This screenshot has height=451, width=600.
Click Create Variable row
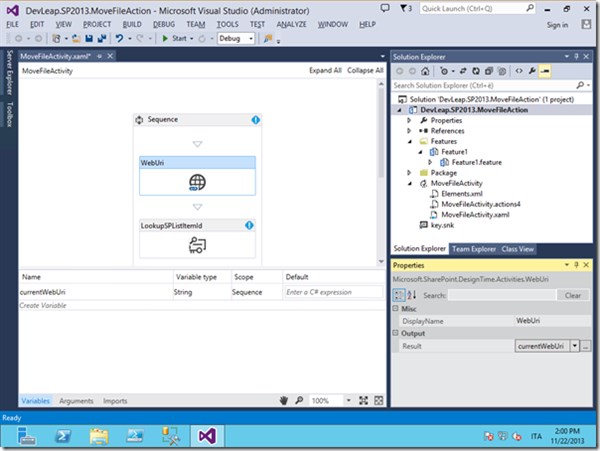(x=202, y=305)
